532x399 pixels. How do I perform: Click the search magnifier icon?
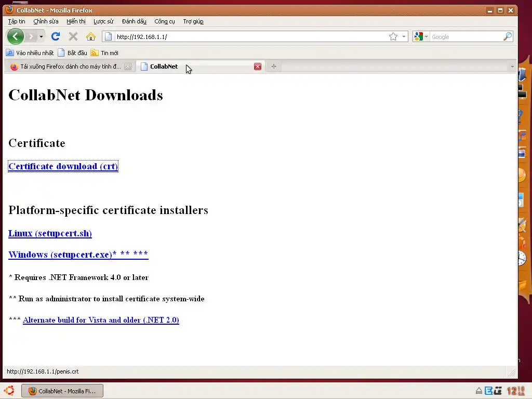click(x=508, y=36)
